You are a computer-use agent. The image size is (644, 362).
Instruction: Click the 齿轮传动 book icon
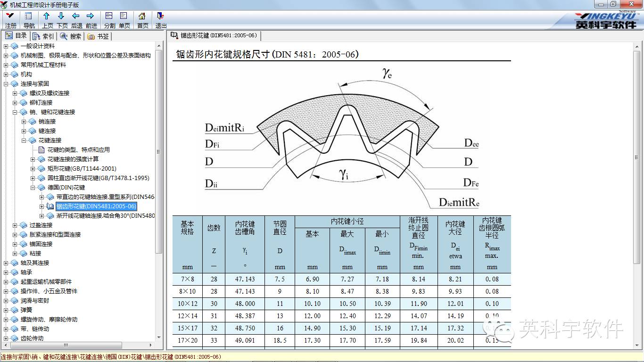(14, 338)
